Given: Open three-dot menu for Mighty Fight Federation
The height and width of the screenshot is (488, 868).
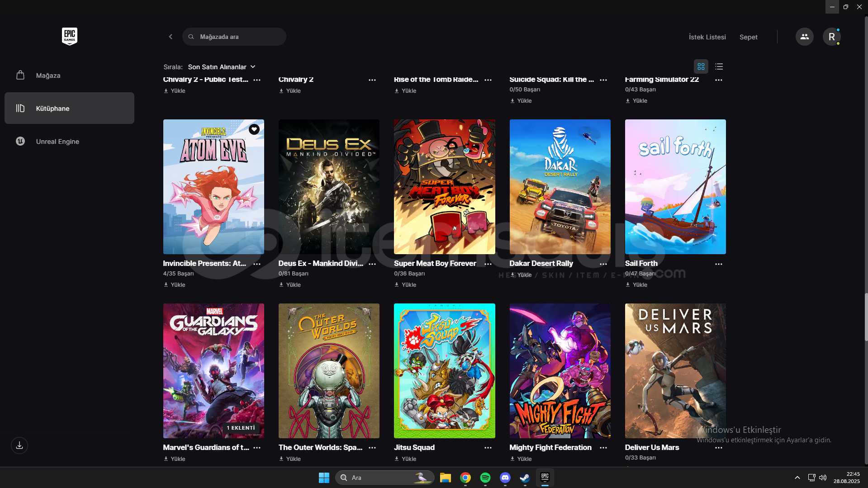Looking at the screenshot, I should [603, 448].
